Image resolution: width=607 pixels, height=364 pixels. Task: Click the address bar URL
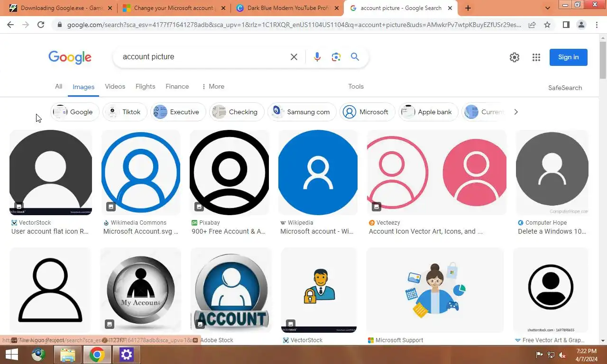pos(294,25)
